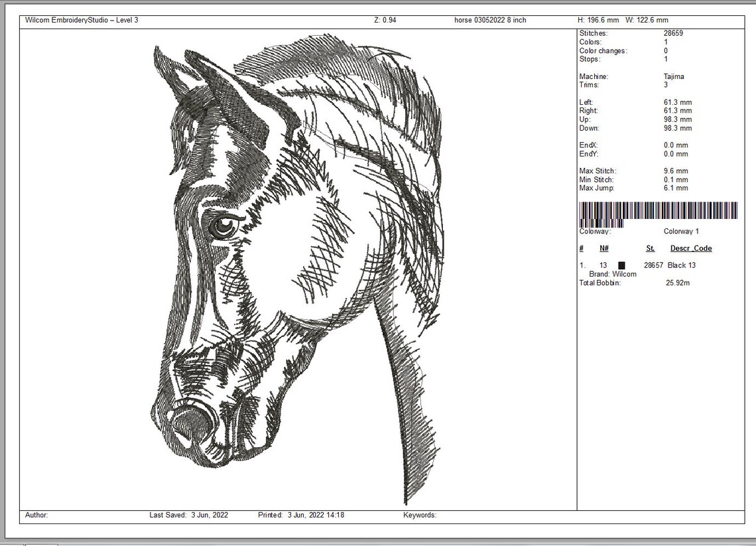This screenshot has width=756, height=546.
Task: Click the N# column header
Action: click(x=603, y=248)
